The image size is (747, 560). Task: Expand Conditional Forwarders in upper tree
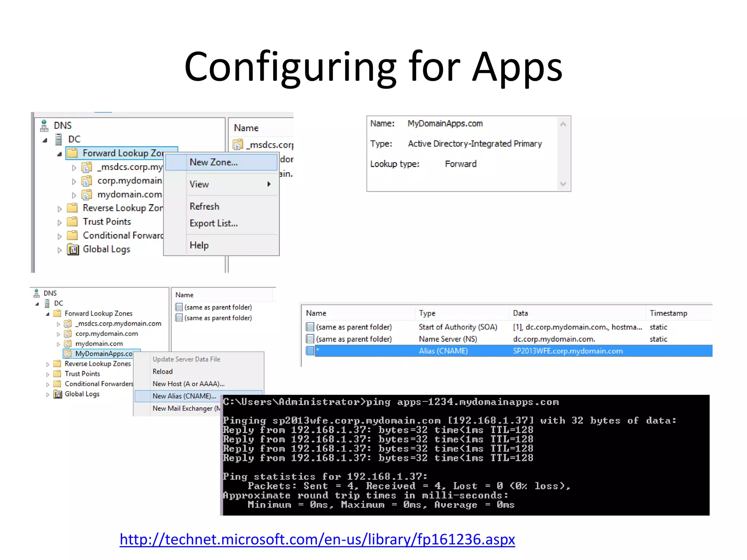59,237
